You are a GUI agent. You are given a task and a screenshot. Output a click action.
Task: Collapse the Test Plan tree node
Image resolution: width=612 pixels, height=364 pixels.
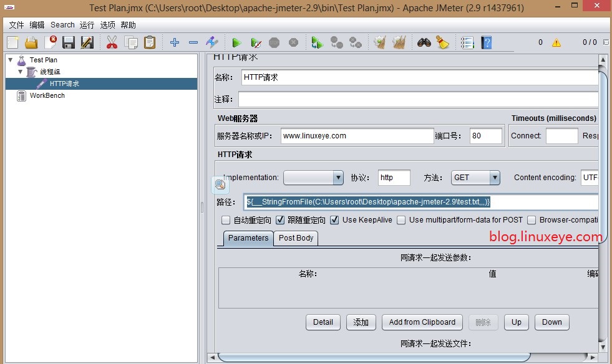(x=10, y=60)
